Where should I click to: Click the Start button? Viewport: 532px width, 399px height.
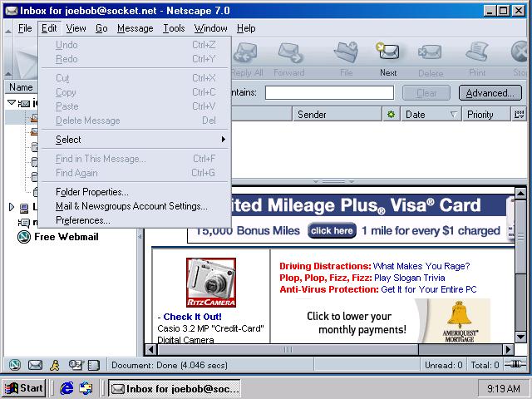click(24, 388)
